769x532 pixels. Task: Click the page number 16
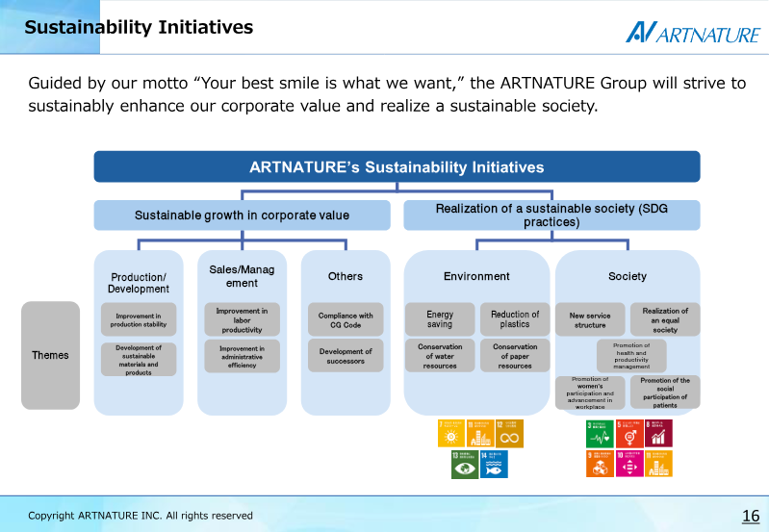(751, 516)
